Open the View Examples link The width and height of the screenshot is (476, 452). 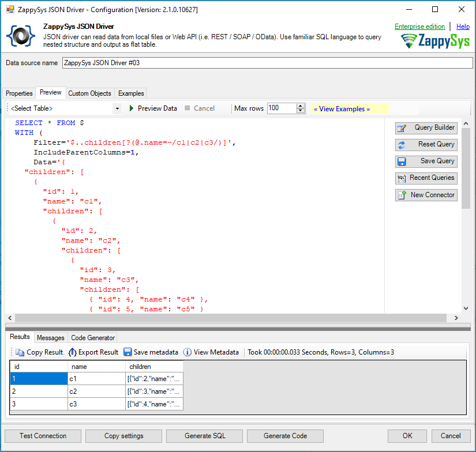click(342, 109)
